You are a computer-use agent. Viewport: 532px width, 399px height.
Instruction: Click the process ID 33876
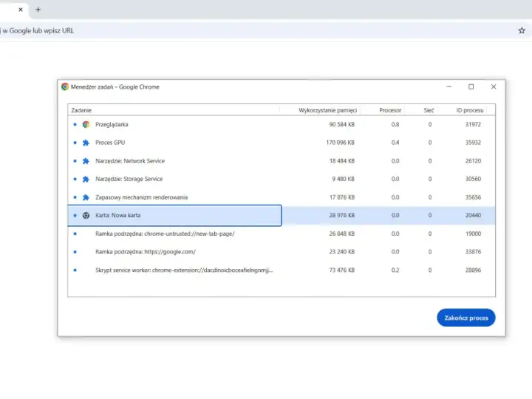tap(473, 252)
